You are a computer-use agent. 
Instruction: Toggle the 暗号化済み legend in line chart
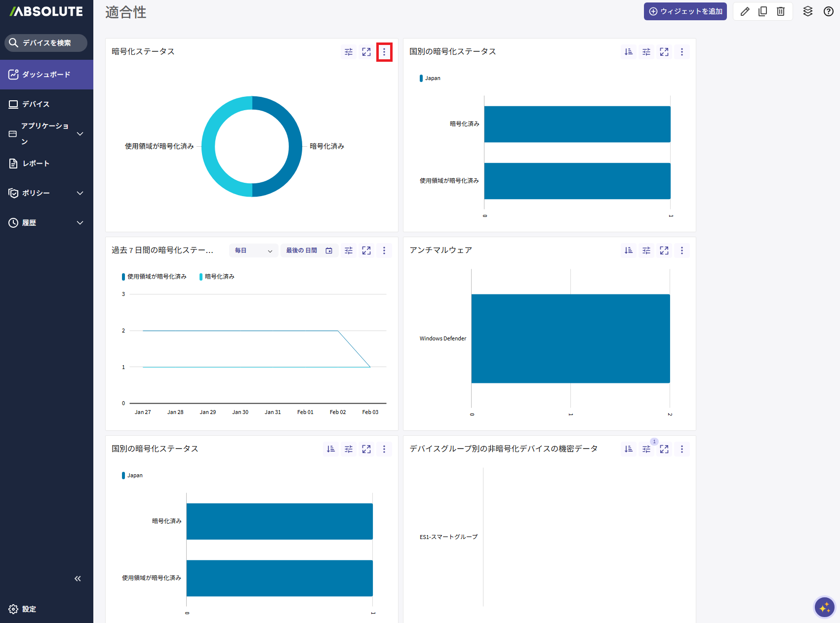coord(217,277)
